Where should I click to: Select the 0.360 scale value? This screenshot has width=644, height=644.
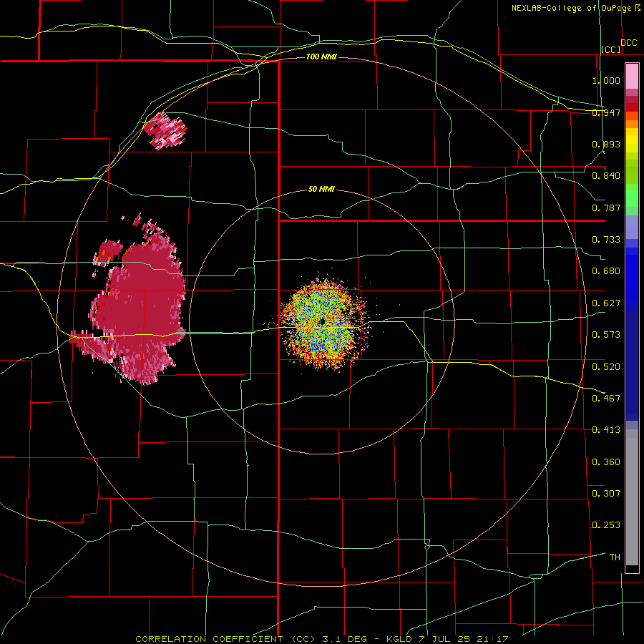pos(606,462)
